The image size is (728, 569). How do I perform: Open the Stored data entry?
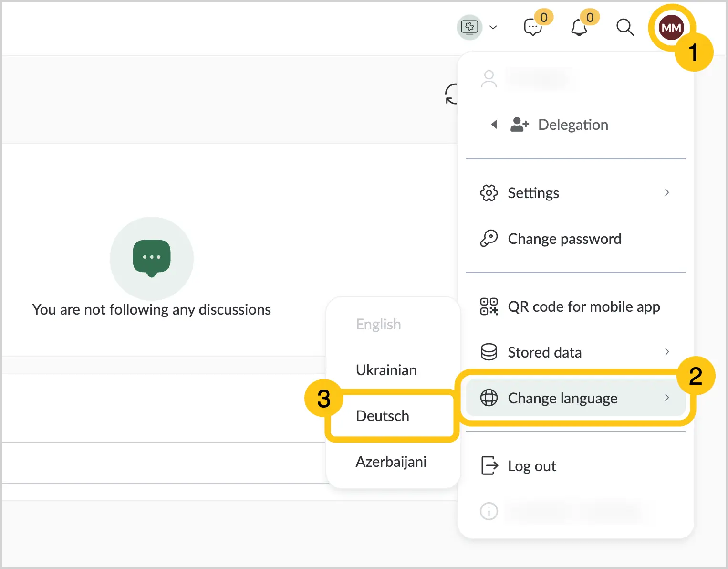[x=575, y=352]
